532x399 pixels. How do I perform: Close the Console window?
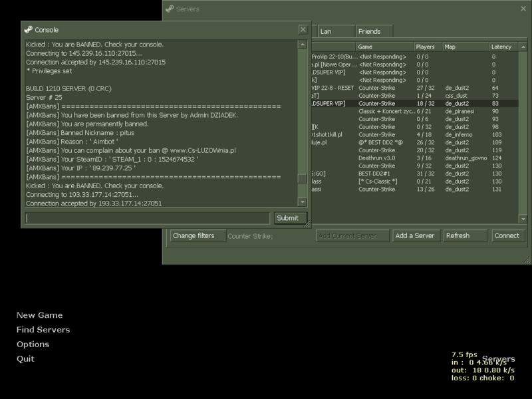point(303,29)
